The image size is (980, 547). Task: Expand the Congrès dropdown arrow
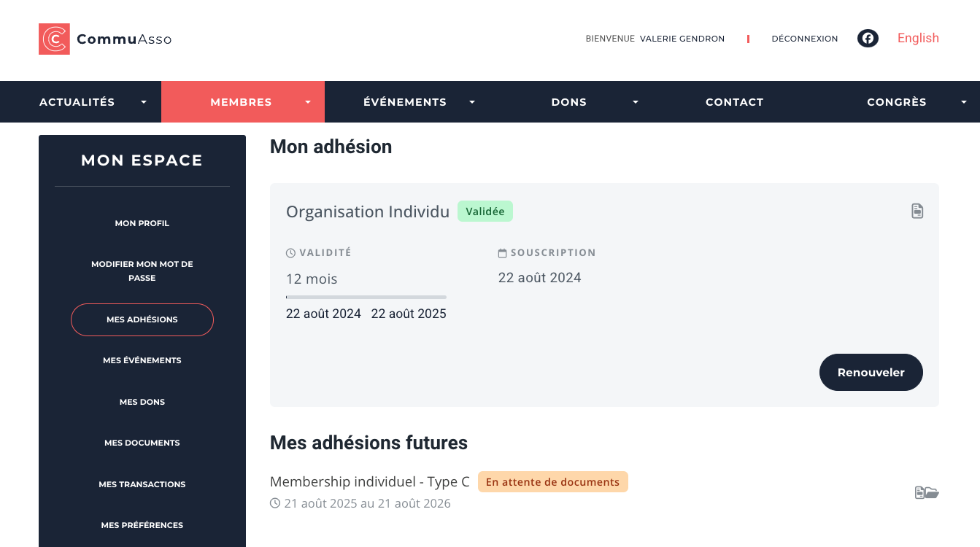pos(963,102)
